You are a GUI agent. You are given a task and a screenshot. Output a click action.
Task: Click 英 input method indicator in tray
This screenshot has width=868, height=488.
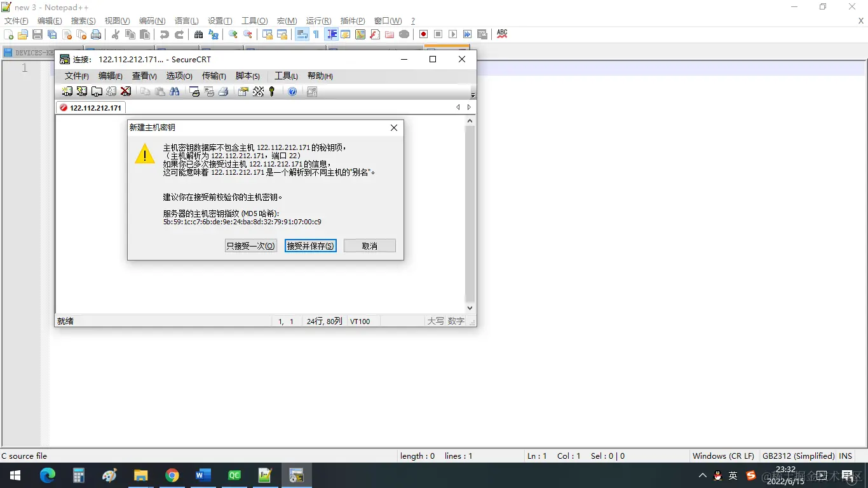pyautogui.click(x=733, y=475)
